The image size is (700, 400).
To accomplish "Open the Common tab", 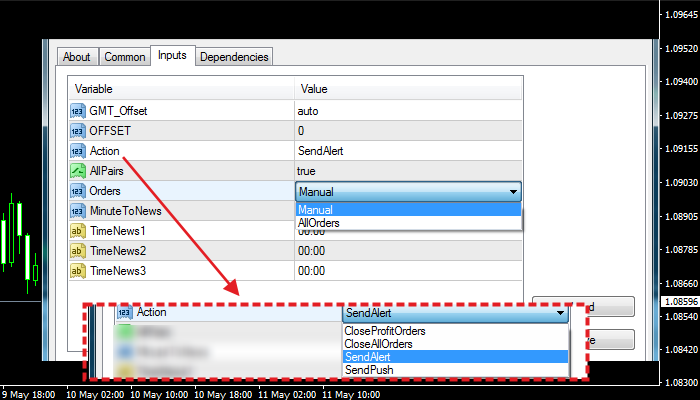I will pyautogui.click(x=125, y=57).
